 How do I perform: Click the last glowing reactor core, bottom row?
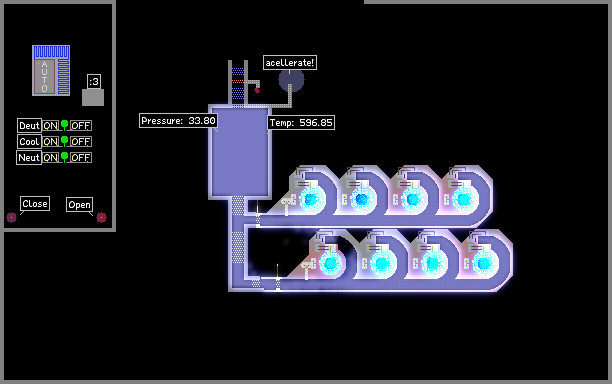[x=484, y=263]
